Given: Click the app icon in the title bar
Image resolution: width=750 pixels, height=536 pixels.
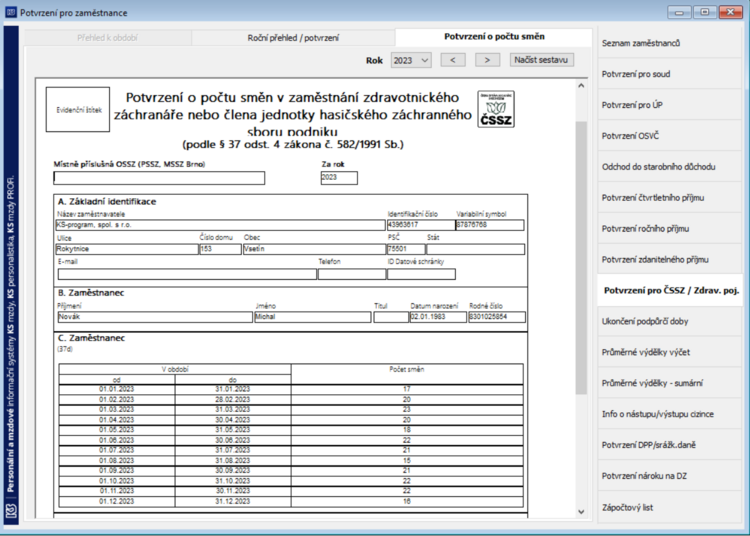Looking at the screenshot, I should coord(11,12).
